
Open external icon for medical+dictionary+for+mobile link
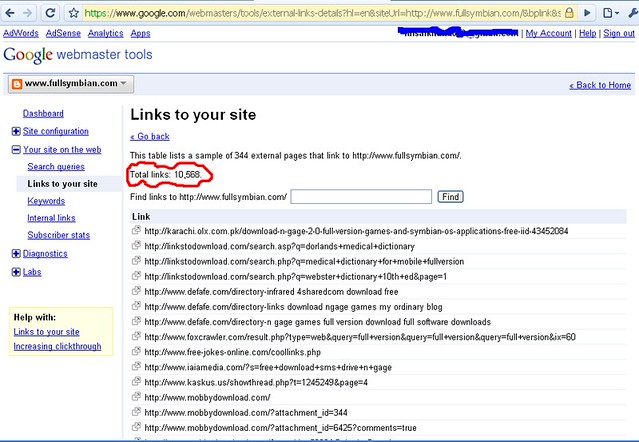pyautogui.click(x=136, y=261)
